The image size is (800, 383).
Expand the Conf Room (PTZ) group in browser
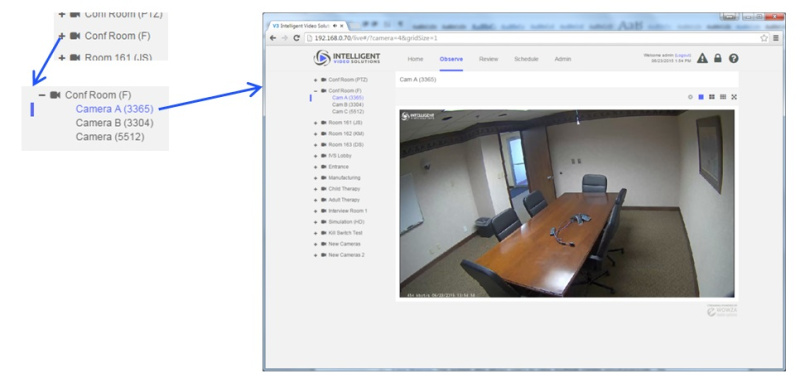pos(316,80)
